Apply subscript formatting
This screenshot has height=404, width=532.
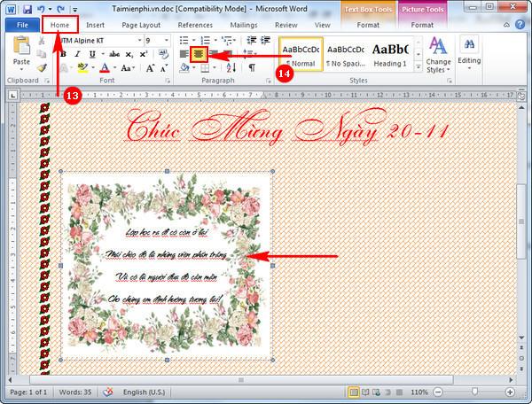point(129,54)
